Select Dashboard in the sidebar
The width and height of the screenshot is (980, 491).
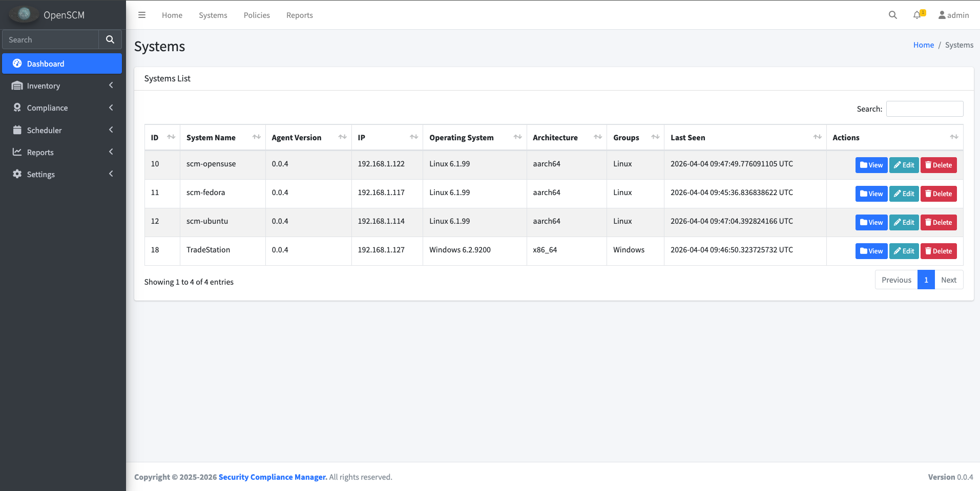[62, 63]
